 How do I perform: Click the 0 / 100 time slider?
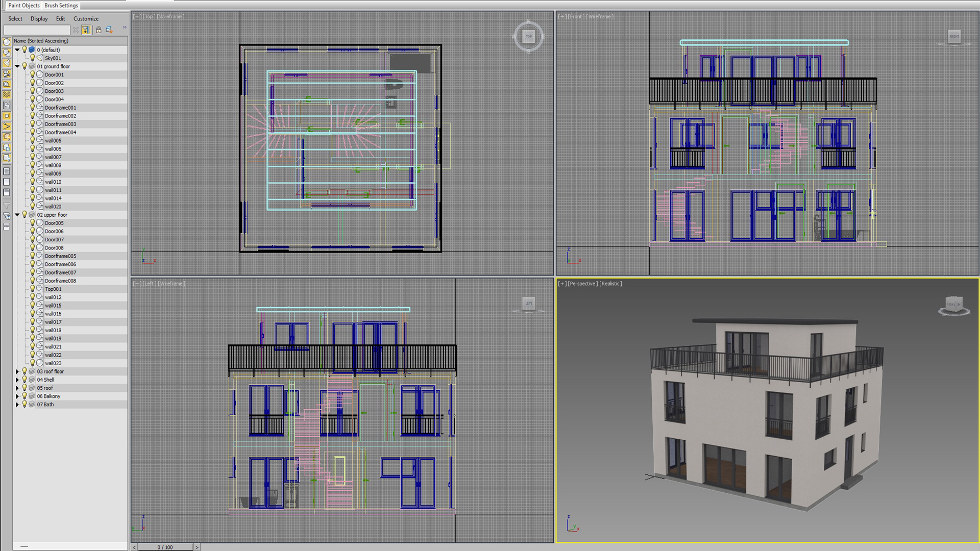pyautogui.click(x=165, y=547)
